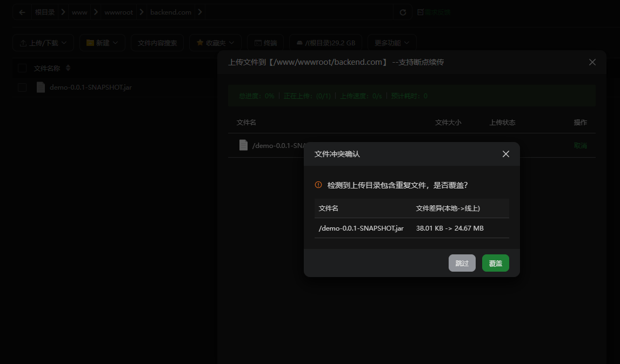
Task: Navigate to wwwroot in the breadcrumb
Action: coord(118,12)
